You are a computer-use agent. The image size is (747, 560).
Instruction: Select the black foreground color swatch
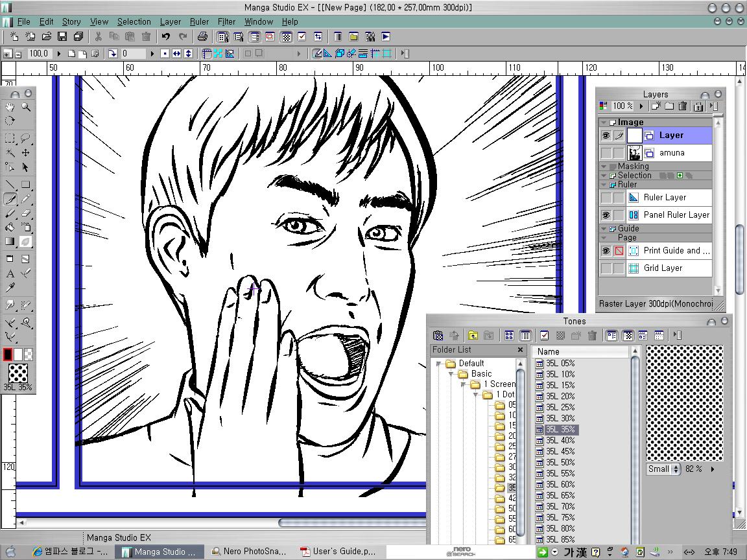pyautogui.click(x=8, y=355)
